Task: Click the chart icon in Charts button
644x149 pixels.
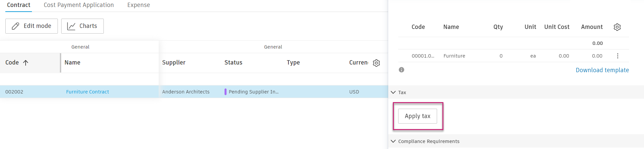Action: pos(71,26)
